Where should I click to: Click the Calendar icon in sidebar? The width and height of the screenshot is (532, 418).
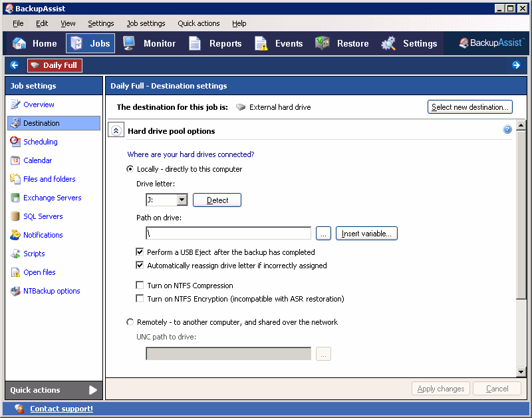(15, 160)
